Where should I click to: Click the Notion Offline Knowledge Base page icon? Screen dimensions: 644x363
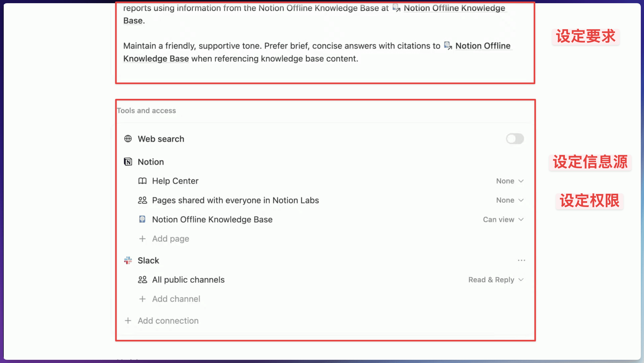pos(142,219)
